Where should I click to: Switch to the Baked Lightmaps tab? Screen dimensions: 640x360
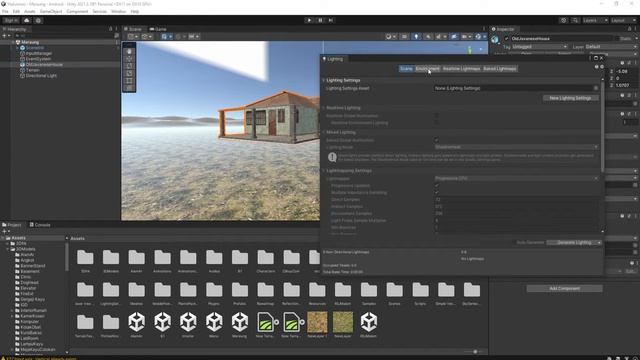(x=500, y=69)
